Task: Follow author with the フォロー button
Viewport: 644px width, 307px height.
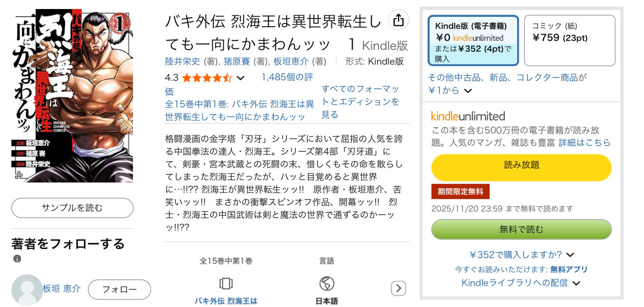Action: pos(119,289)
